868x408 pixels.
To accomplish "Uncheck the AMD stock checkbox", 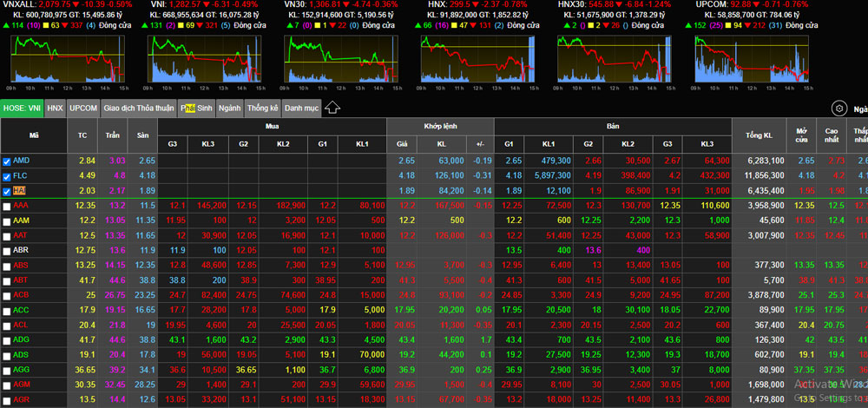I will coord(7,161).
